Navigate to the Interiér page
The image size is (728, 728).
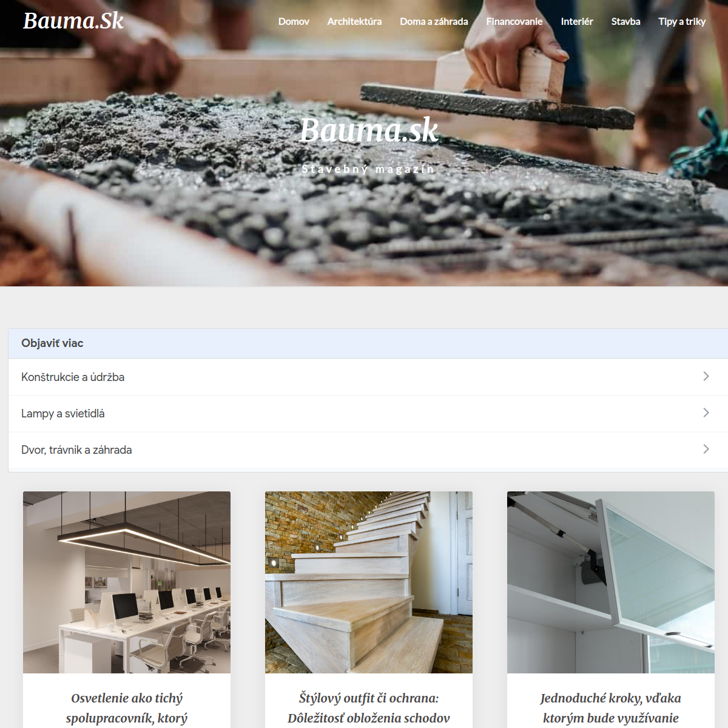577,21
